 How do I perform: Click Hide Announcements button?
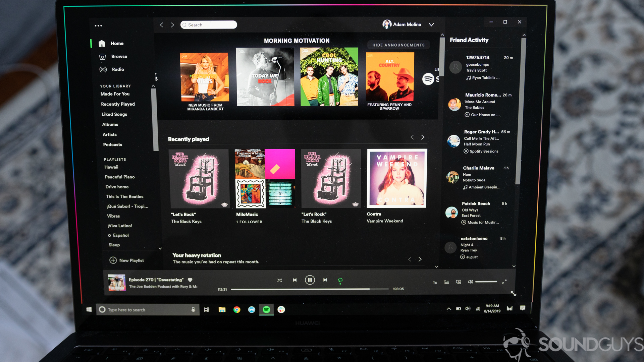[397, 45]
